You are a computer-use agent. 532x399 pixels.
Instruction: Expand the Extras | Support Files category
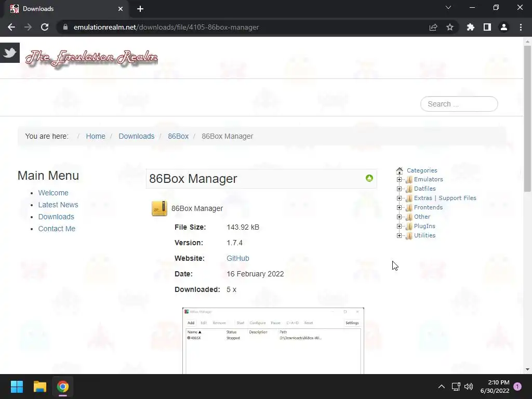click(400, 198)
